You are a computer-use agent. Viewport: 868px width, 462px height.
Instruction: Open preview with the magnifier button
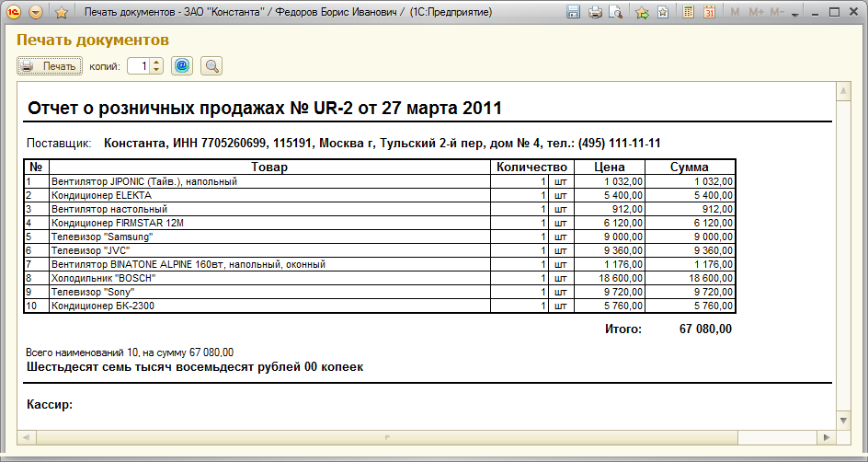(x=211, y=66)
